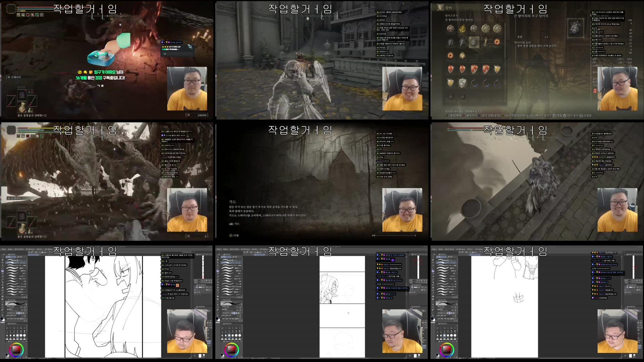Click the color wheel in the sparse sketch frame
Screen dimensions: 644x362
447,350
